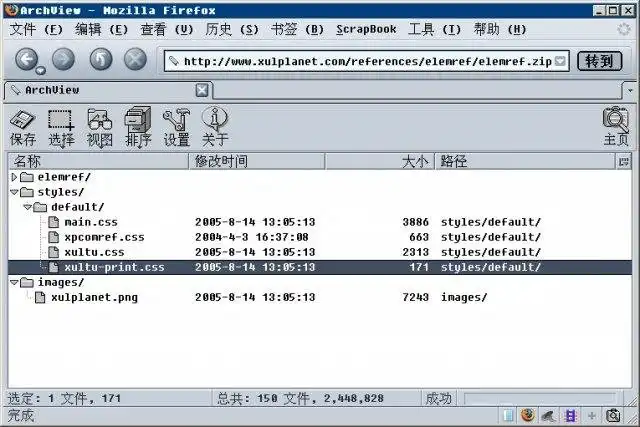Sort by the 路径 column header

coord(525,161)
